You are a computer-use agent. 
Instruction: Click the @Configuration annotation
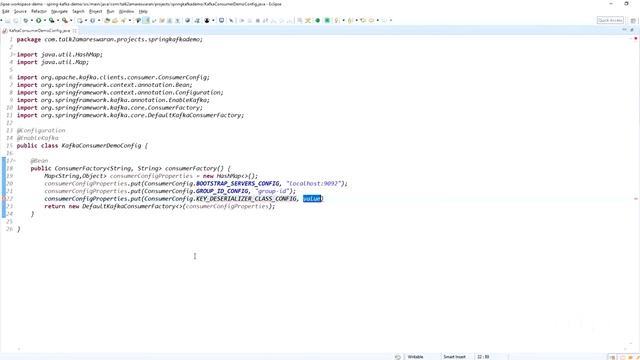click(41, 131)
